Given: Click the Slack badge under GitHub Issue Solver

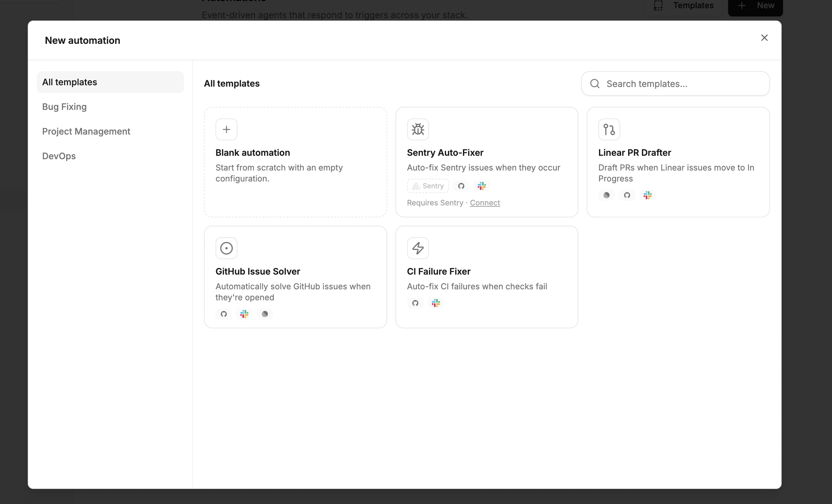Looking at the screenshot, I should (244, 314).
